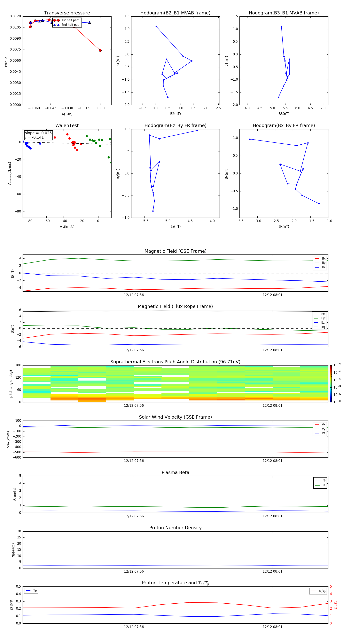
Task: Click the Vz entry in velocity legend
Action: coord(320,433)
